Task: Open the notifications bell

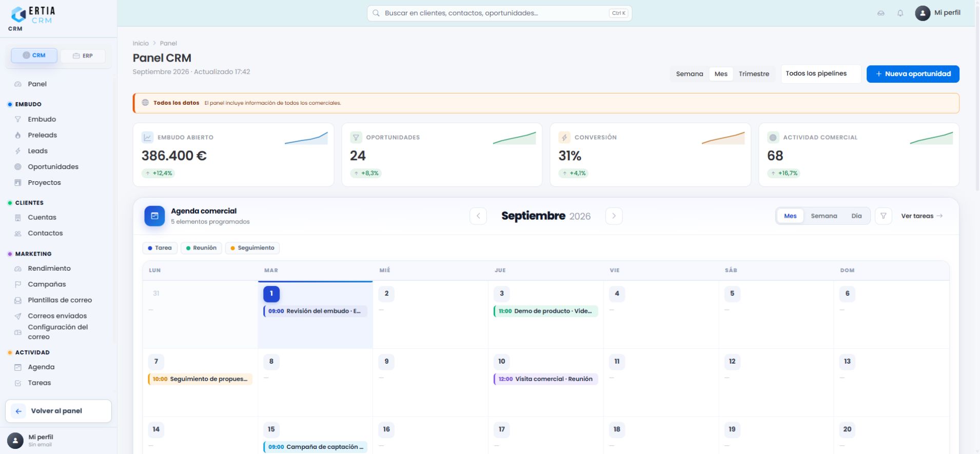Action: (900, 13)
